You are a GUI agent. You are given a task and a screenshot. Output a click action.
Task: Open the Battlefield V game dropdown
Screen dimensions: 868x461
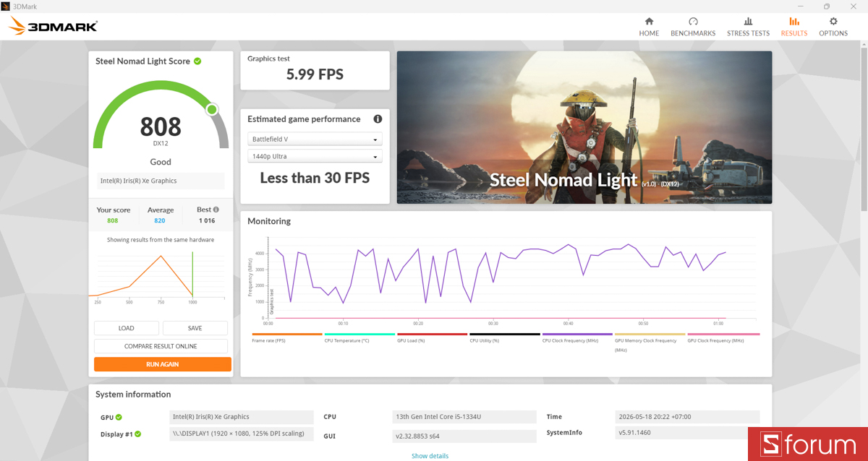[315, 139]
